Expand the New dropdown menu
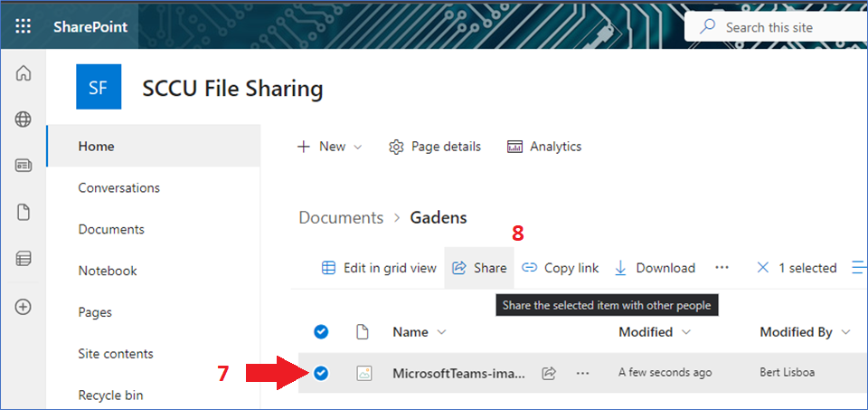The height and width of the screenshot is (410, 868). click(330, 147)
